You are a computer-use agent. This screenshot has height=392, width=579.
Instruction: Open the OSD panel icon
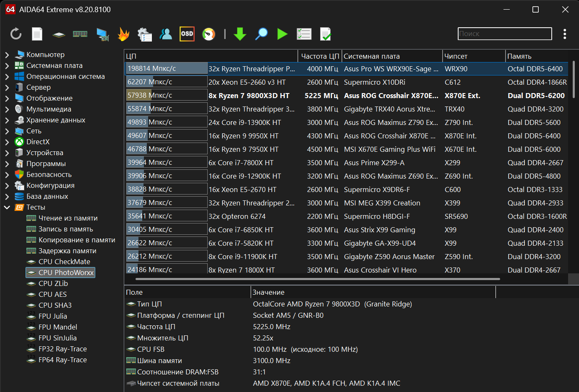tap(187, 34)
